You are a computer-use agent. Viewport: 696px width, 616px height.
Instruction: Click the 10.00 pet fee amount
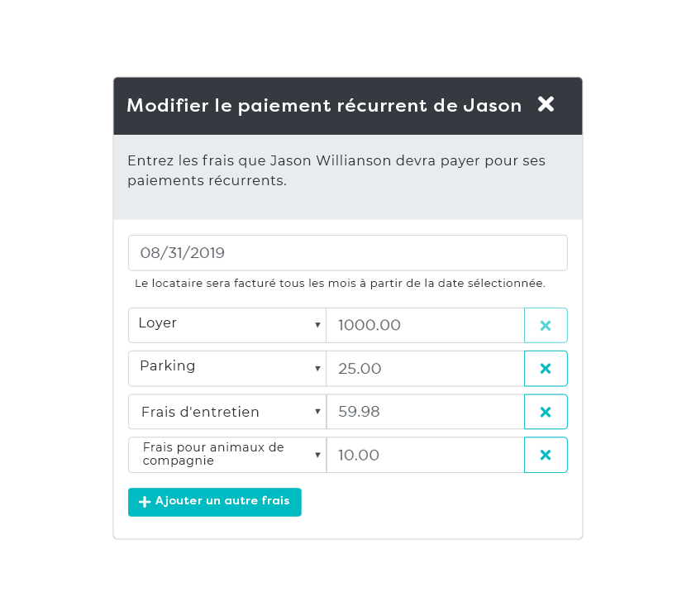(x=425, y=455)
